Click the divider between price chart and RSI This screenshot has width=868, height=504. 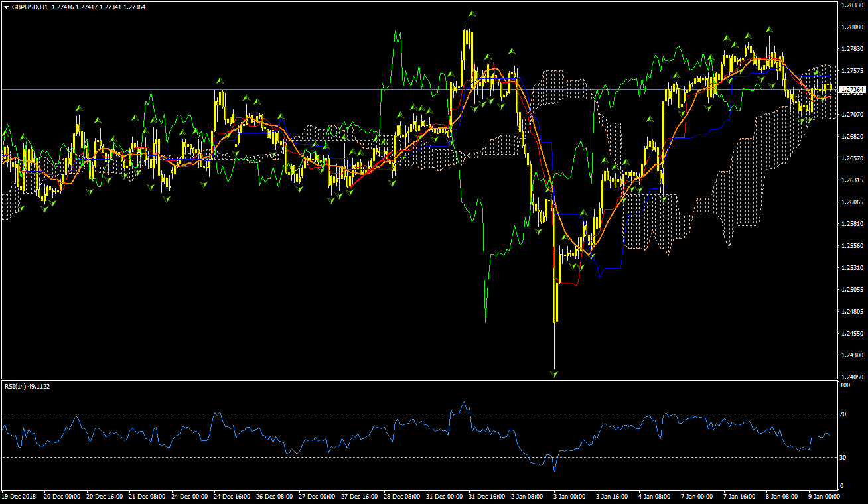pos(418,380)
